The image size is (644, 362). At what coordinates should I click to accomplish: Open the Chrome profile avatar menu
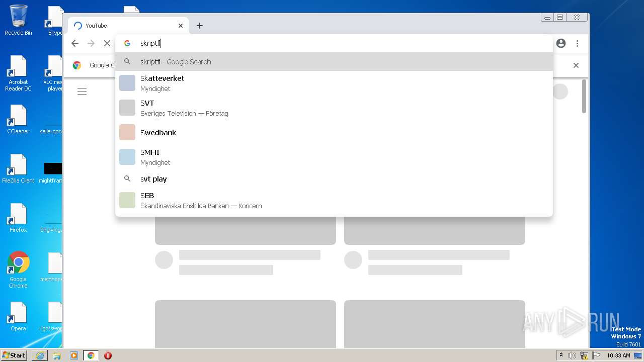[561, 43]
